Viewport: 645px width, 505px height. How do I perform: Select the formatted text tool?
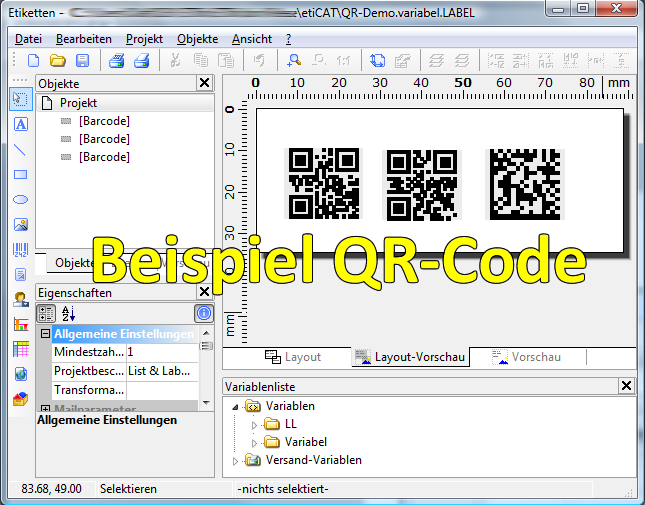pos(21,274)
